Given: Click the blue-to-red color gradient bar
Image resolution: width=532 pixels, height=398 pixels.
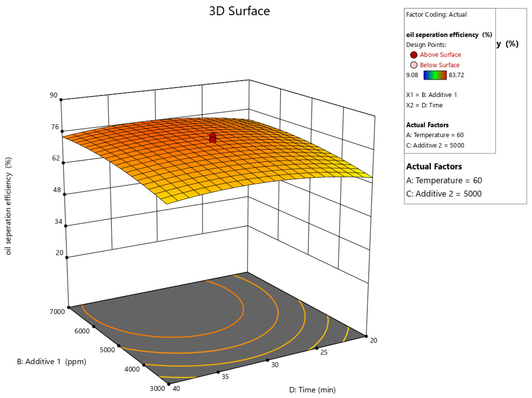Looking at the screenshot, I should tap(435, 75).
